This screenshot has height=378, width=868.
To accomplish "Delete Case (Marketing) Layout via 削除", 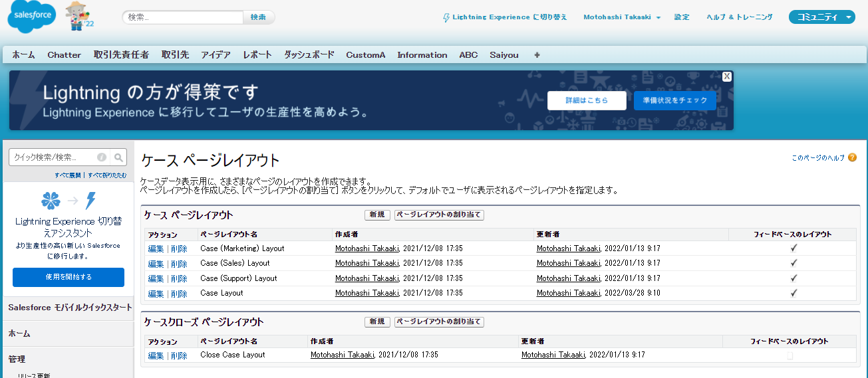I will pyautogui.click(x=179, y=248).
